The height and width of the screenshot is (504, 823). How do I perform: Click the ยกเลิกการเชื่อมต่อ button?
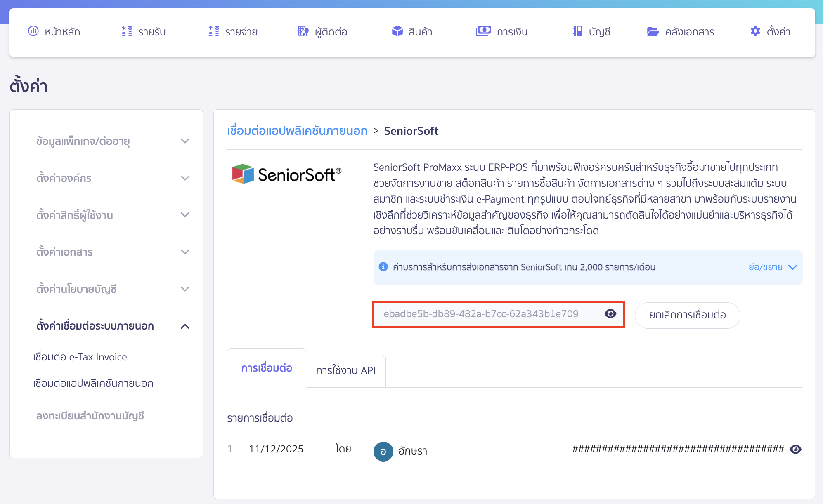[x=687, y=315]
